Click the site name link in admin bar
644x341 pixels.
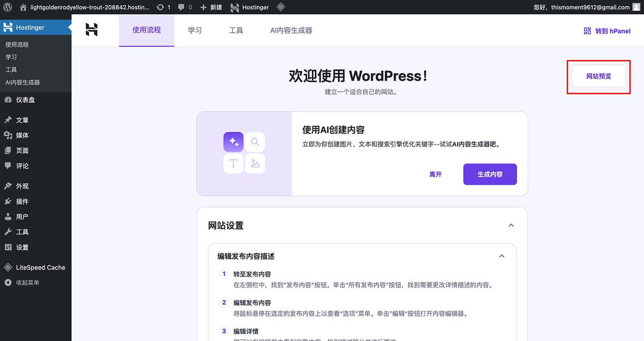90,7
